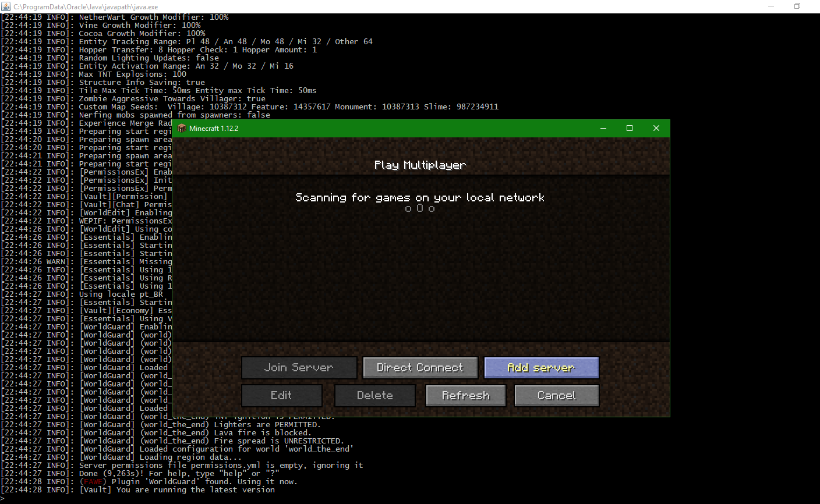The height and width of the screenshot is (504, 820).
Task: Click 'Vine Growth Modifier: 100%' console line
Action: [101, 26]
